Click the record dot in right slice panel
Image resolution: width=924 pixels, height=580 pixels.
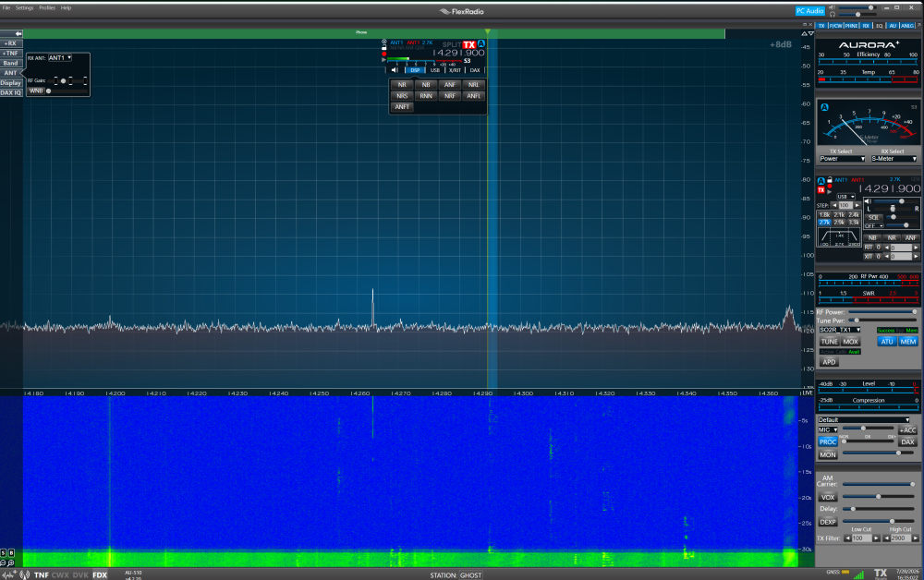coord(830,186)
